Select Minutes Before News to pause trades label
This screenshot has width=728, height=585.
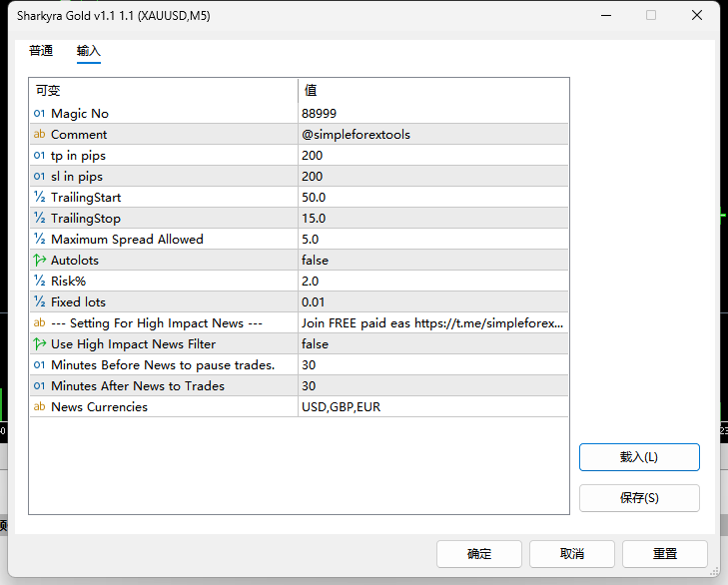[163, 365]
